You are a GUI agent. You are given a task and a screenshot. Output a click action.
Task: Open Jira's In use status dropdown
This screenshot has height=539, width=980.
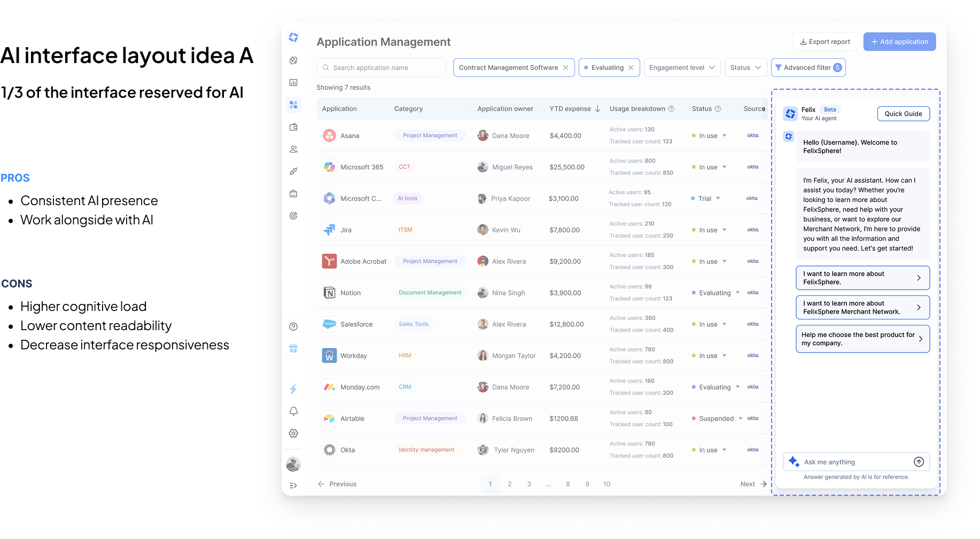pos(724,230)
